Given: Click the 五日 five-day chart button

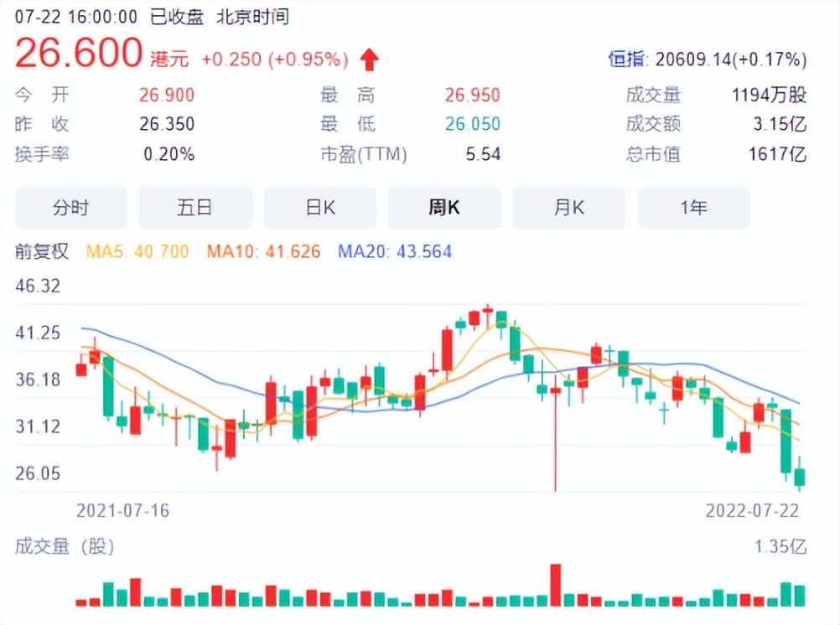Looking at the screenshot, I should coord(195,208).
